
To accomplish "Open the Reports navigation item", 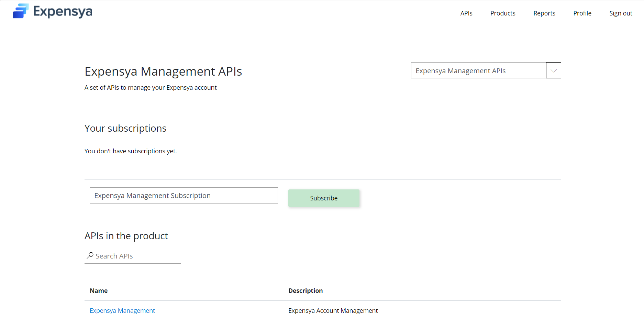I will coord(544,13).
